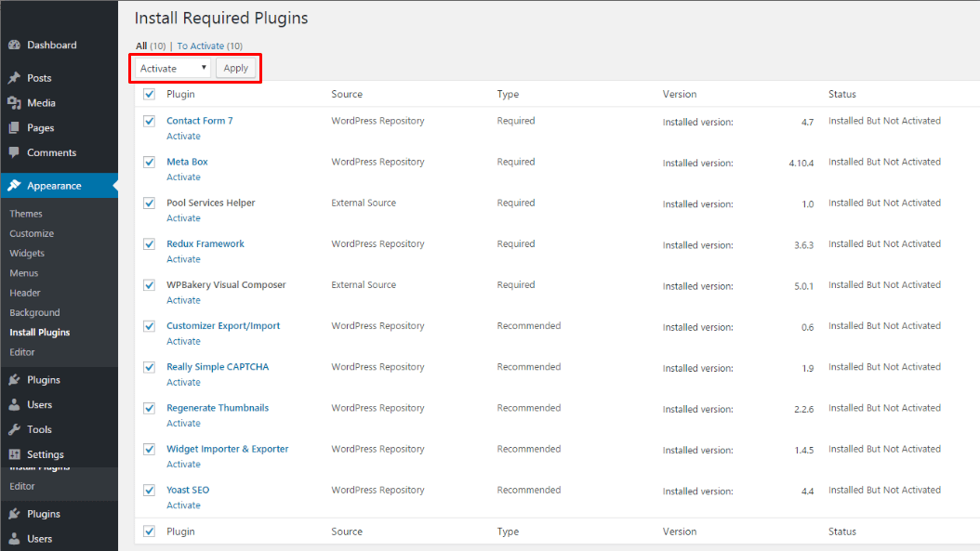Open Widgets under Appearance
This screenshot has height=551, width=980.
pyautogui.click(x=27, y=253)
